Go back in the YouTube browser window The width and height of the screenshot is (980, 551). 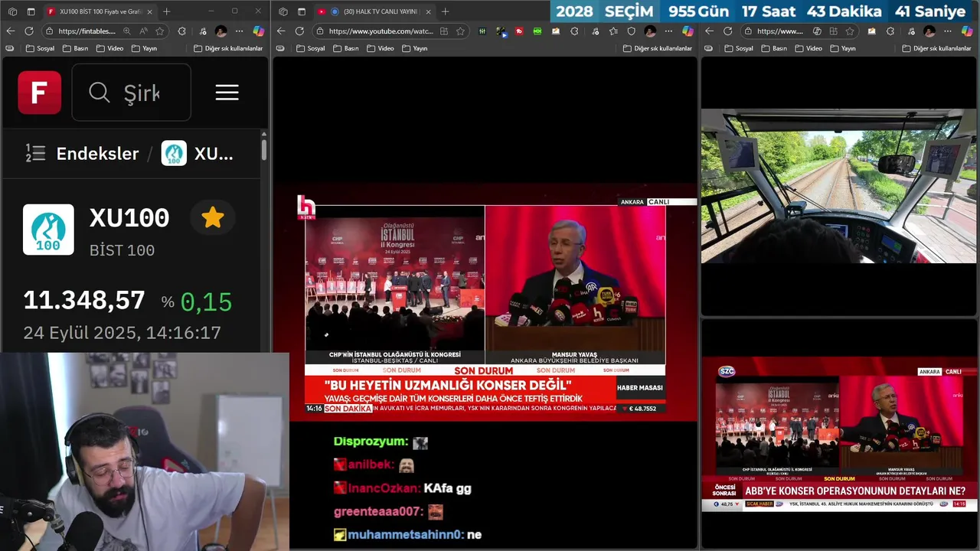coord(281,31)
